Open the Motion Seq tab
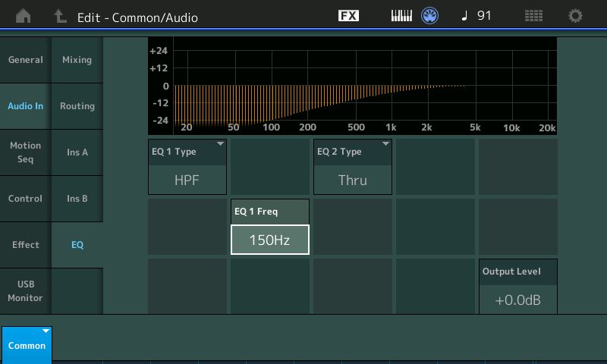This screenshot has height=364, width=607. tap(25, 152)
